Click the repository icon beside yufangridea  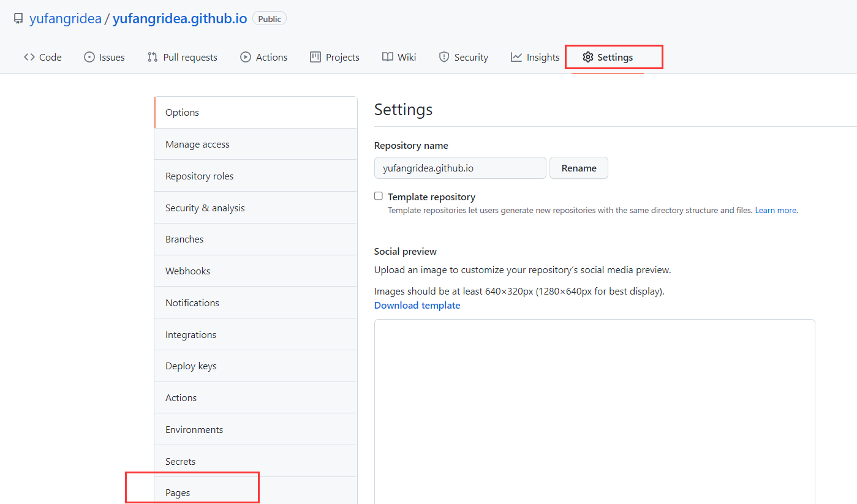(18, 19)
